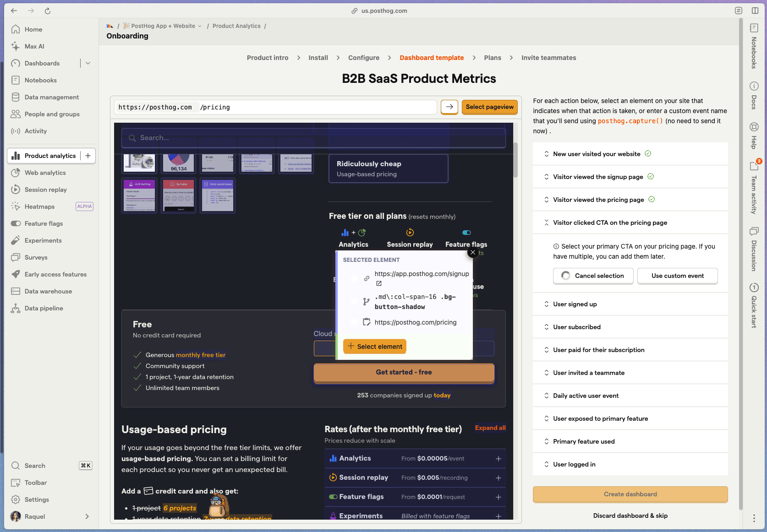Click Discard dashboard & skip
The width and height of the screenshot is (767, 532).
coord(630,516)
